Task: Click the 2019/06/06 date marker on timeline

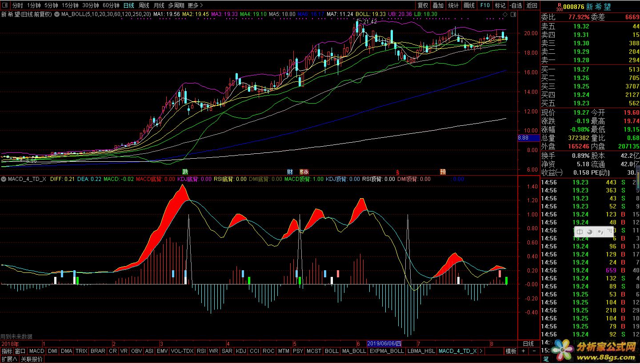Action: coord(384,344)
